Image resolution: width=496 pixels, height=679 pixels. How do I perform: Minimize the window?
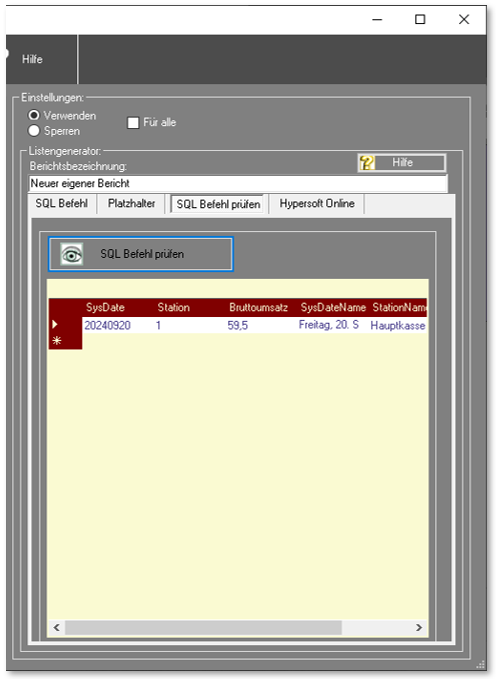click(377, 19)
